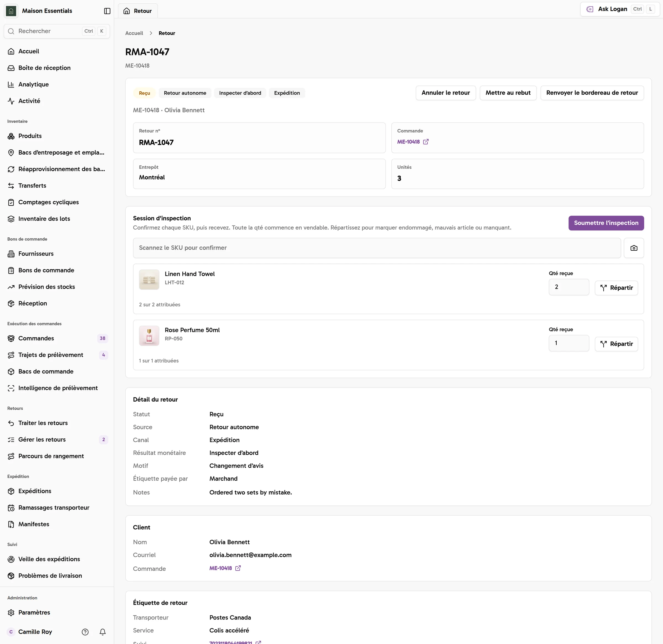The height and width of the screenshot is (644, 663).
Task: Click the Ask Logan assistant icon
Action: pyautogui.click(x=590, y=9)
